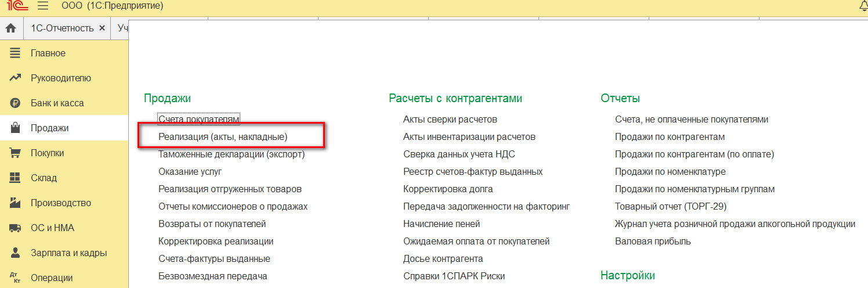Open Оказание услуг

[190, 171]
